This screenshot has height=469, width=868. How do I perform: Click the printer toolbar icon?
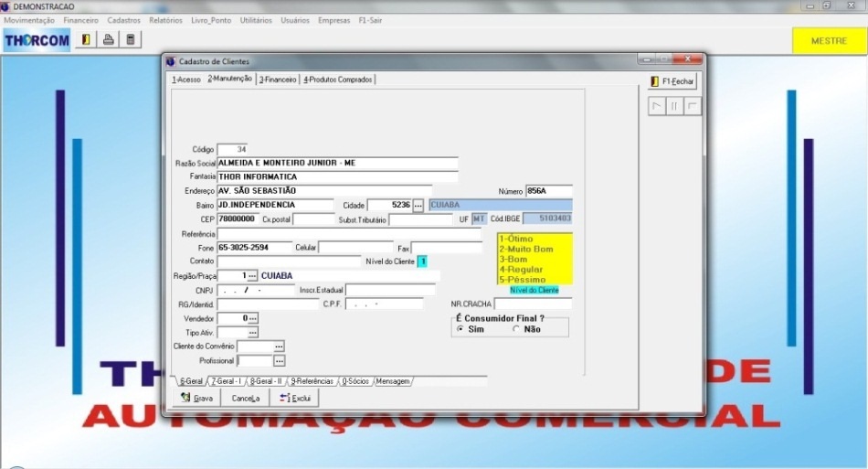[x=109, y=39]
